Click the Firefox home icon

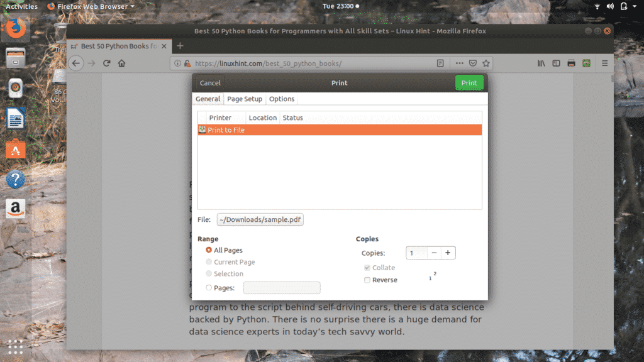pyautogui.click(x=122, y=63)
